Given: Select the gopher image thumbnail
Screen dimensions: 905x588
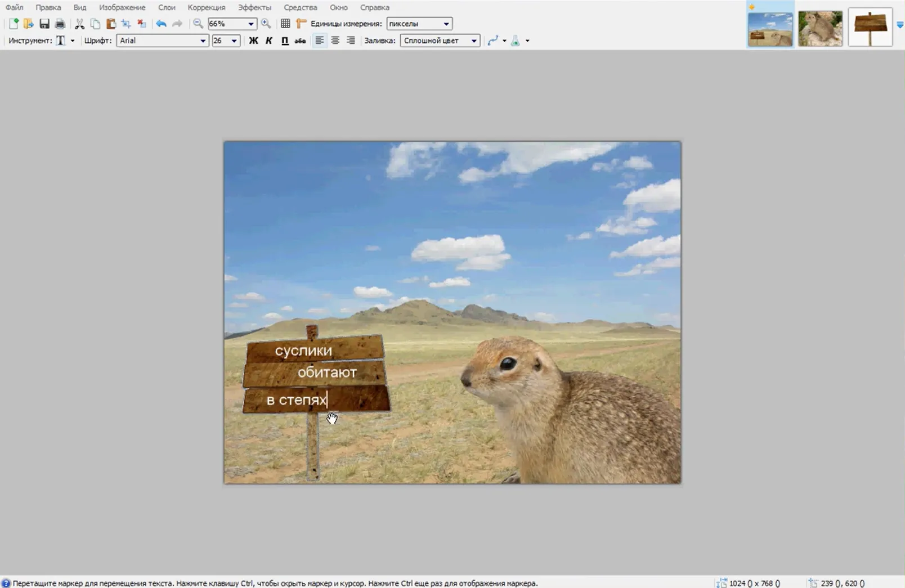Looking at the screenshot, I should click(x=819, y=28).
